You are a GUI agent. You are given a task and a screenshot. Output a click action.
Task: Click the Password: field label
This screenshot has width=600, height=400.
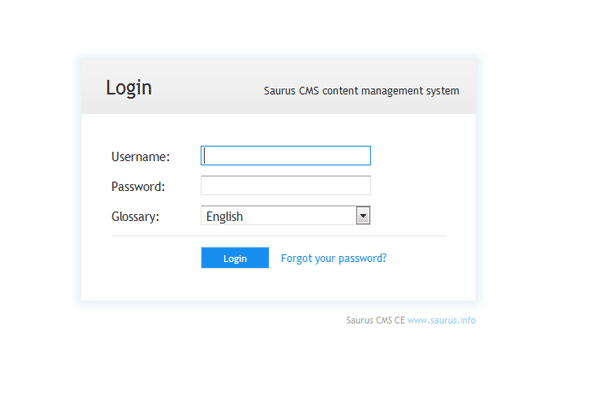click(138, 187)
